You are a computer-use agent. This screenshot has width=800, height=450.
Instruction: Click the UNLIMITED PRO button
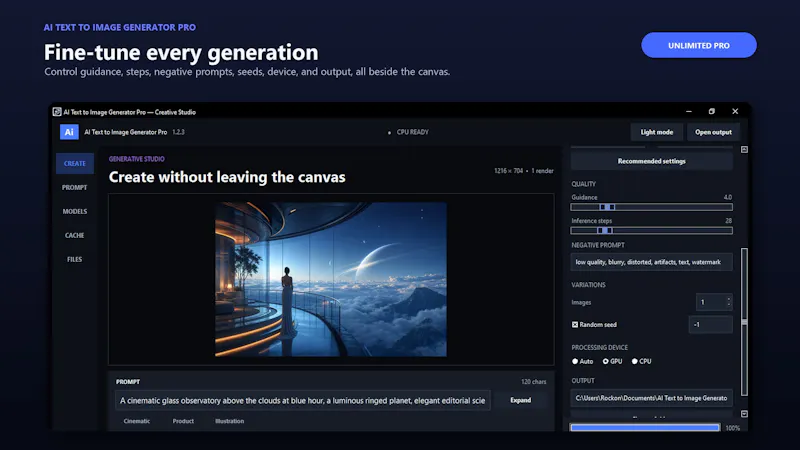[x=698, y=45]
